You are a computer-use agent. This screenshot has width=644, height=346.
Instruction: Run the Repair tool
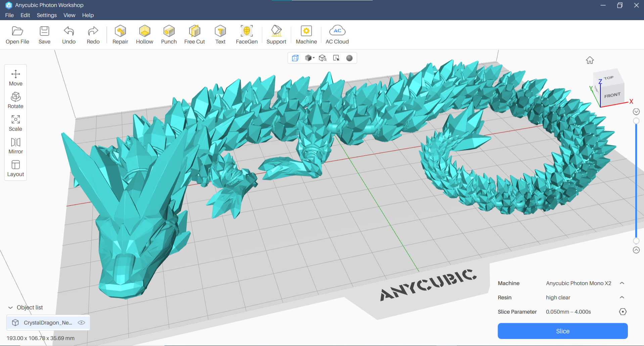120,35
